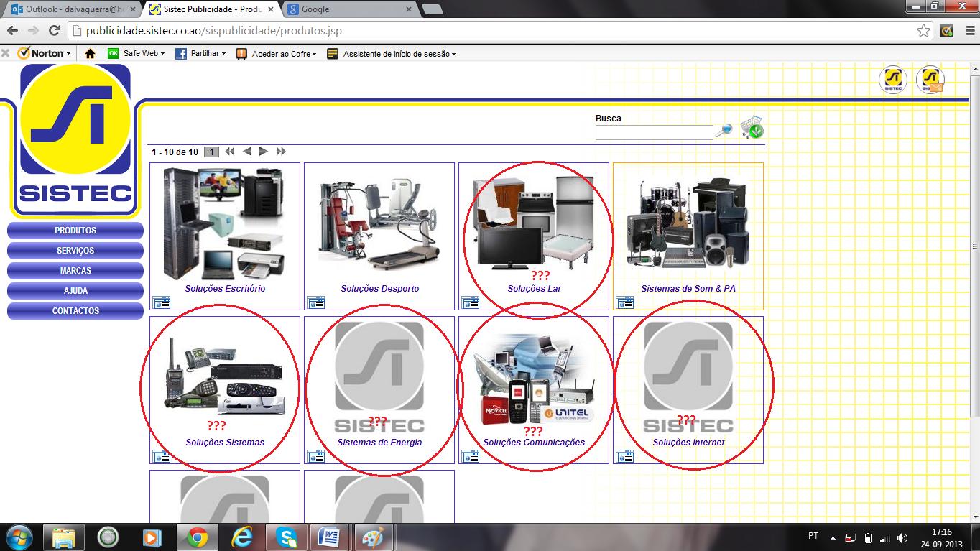This screenshot has height=551, width=980.
Task: Open the MARCAS menu button
Action: click(75, 271)
